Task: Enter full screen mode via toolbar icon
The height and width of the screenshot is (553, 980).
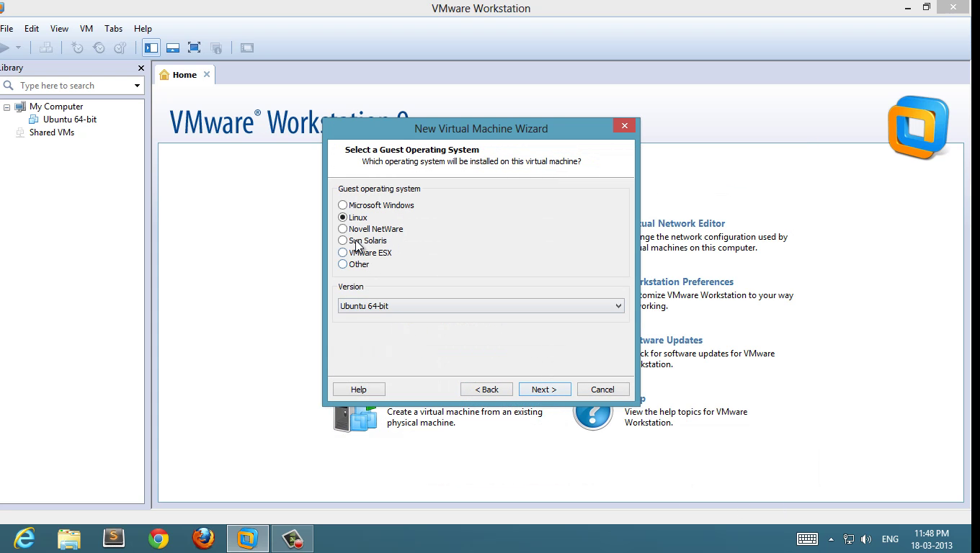Action: tap(194, 48)
